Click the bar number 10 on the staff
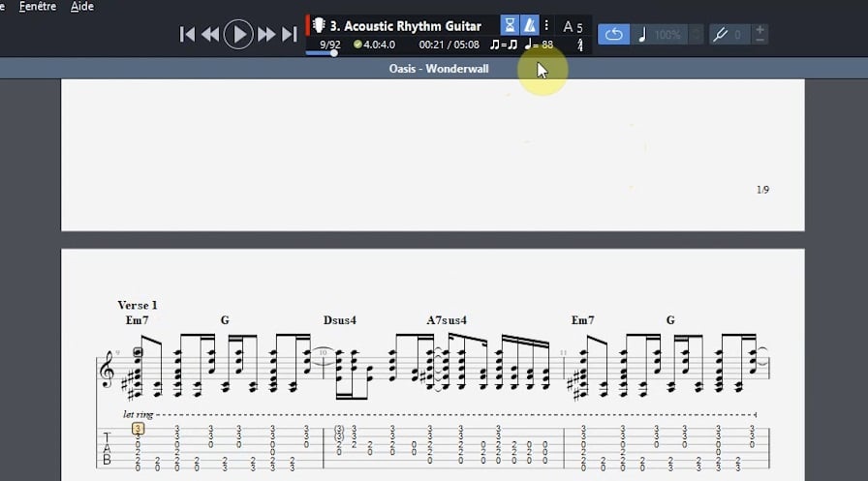The height and width of the screenshot is (481, 868). [x=323, y=352]
